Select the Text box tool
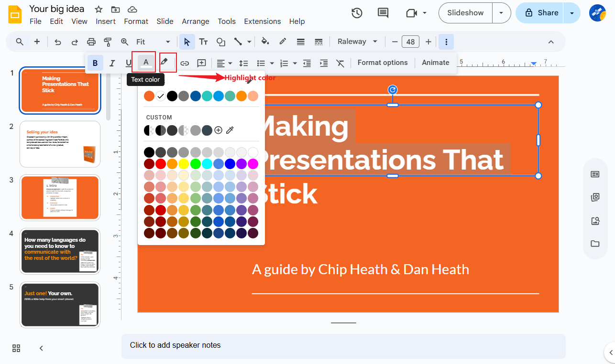The width and height of the screenshot is (615, 364). tap(203, 42)
